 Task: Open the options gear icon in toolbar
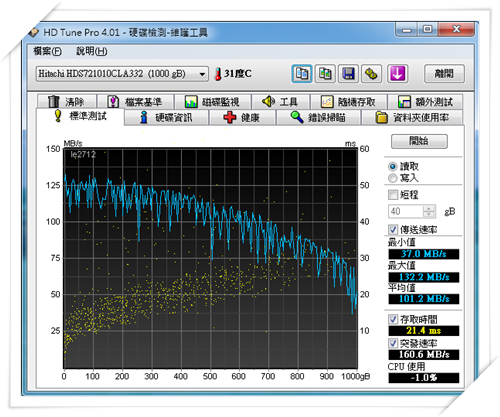click(x=371, y=74)
